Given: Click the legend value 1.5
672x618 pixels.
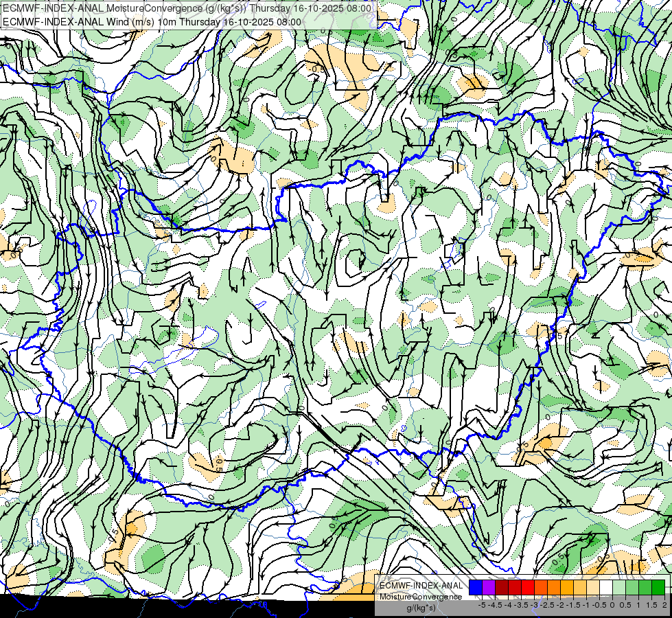Looking at the screenshot, I should [652, 605].
